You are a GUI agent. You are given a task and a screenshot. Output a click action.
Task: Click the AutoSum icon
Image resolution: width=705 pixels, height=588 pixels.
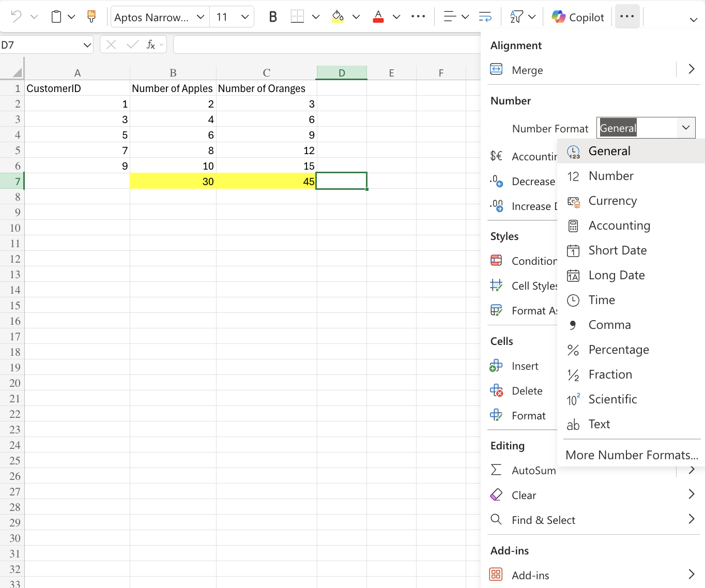coord(496,470)
